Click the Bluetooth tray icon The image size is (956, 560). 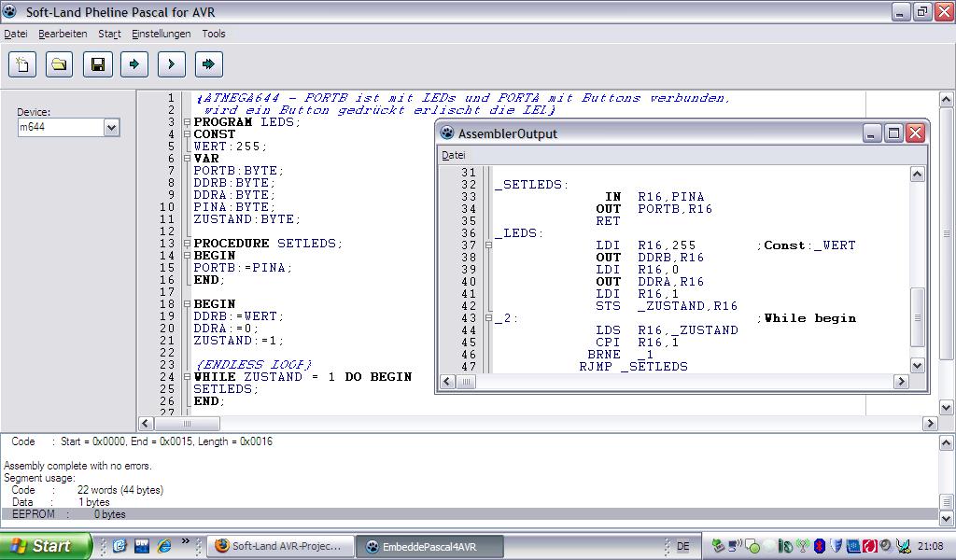click(x=820, y=546)
